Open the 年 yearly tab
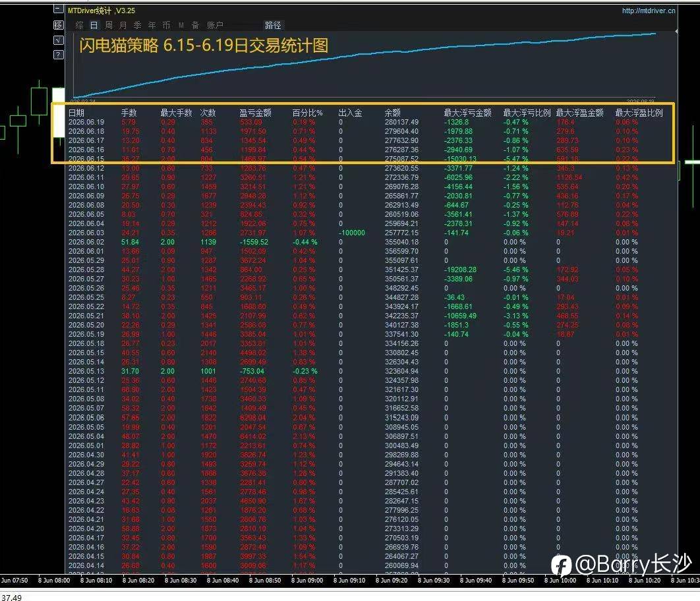The height and width of the screenshot is (601, 700). (x=152, y=25)
